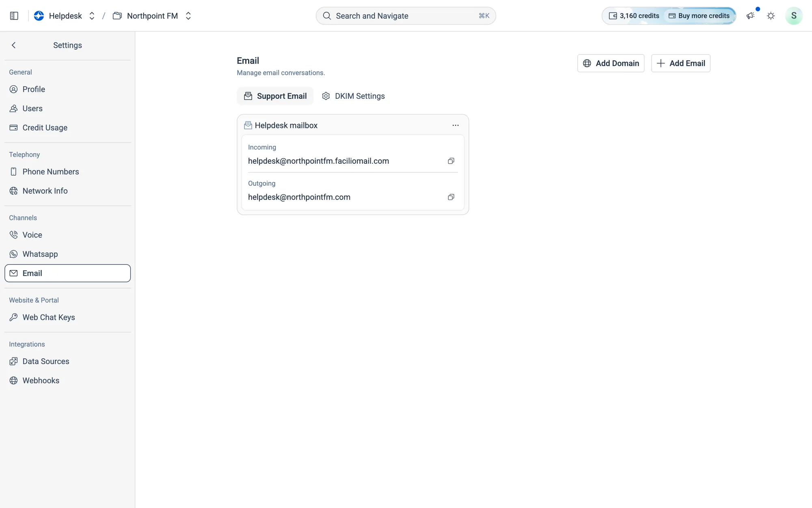
Task: Go back from Settings with arrow
Action: pos(14,45)
